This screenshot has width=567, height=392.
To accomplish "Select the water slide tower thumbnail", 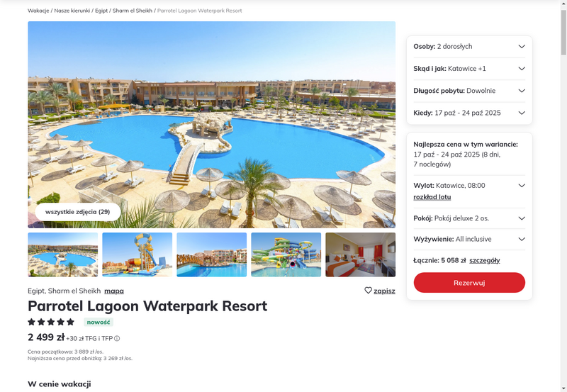I will click(137, 254).
